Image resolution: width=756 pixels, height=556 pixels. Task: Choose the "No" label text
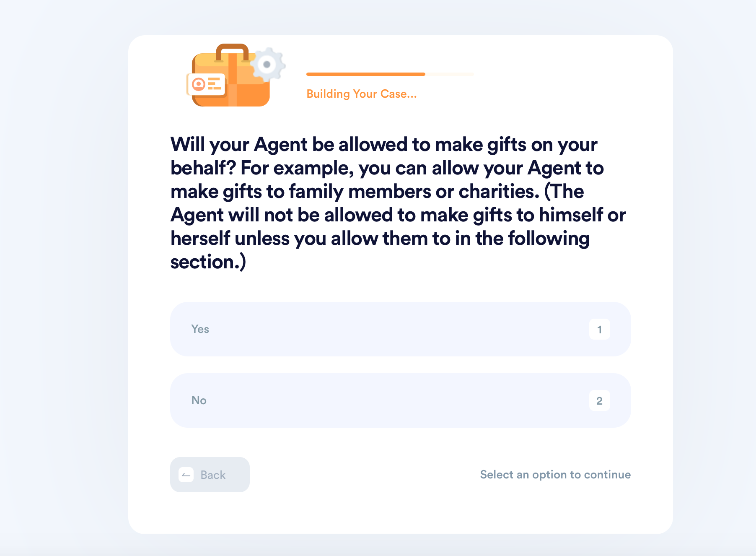pyautogui.click(x=199, y=400)
